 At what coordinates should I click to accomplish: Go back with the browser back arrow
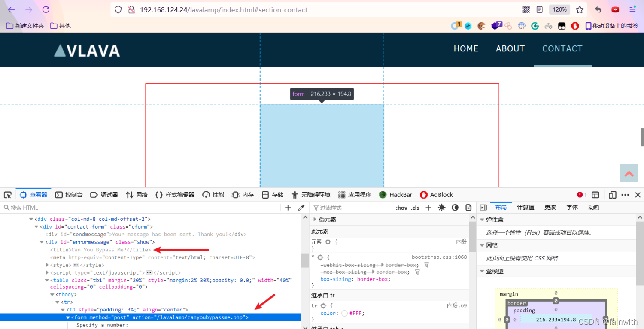pos(11,10)
